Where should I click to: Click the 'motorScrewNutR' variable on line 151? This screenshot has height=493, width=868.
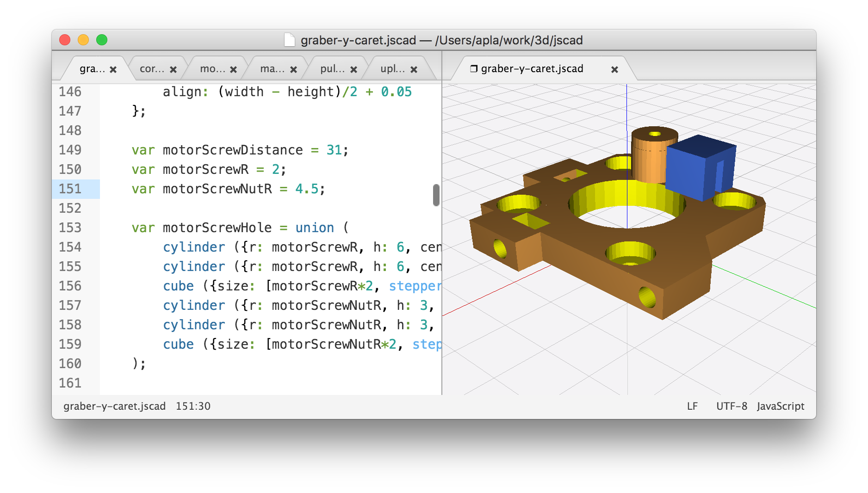click(217, 189)
